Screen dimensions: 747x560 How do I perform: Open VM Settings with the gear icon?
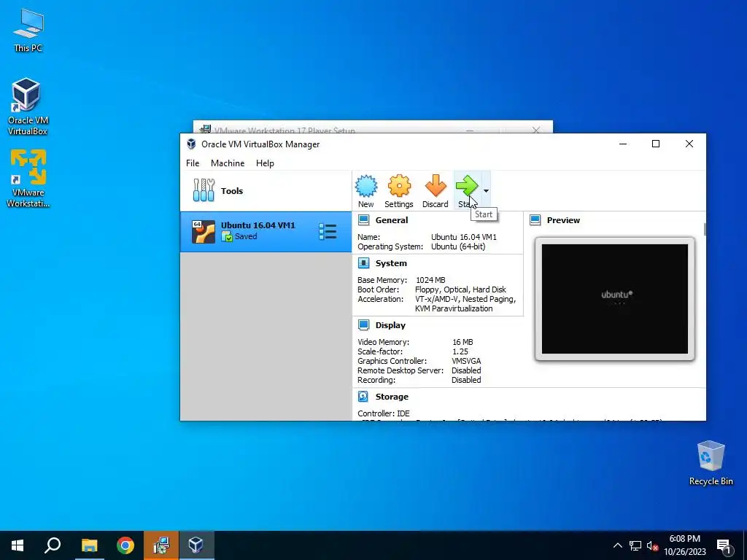(399, 191)
